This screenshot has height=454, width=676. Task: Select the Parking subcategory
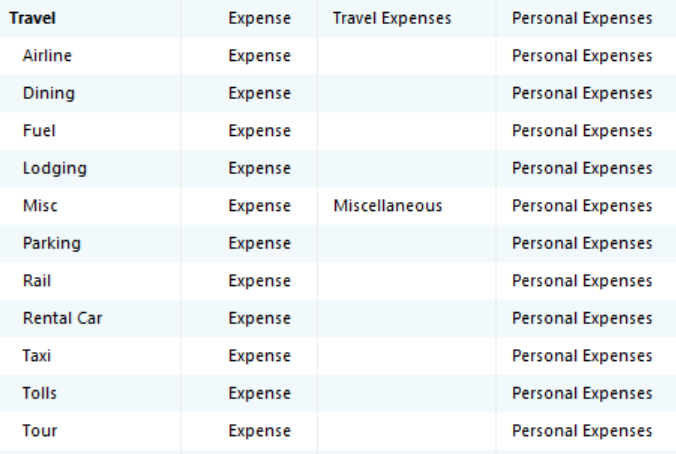(52, 244)
